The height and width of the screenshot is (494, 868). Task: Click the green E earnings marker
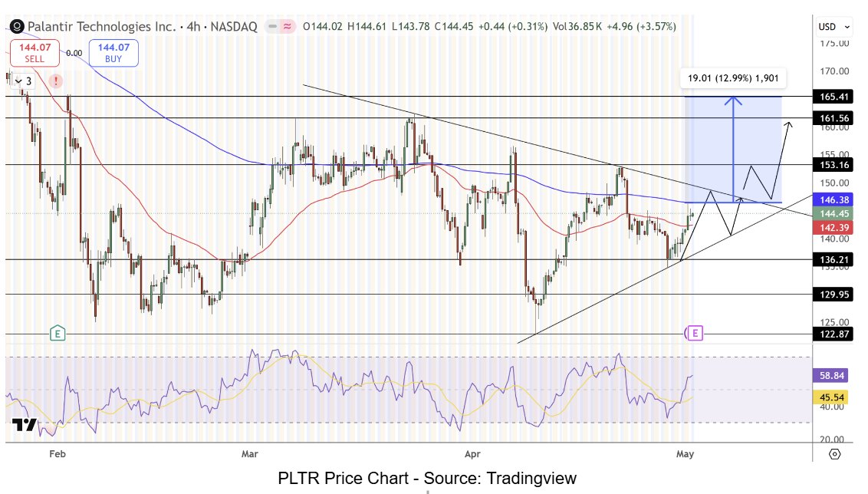[x=58, y=334]
